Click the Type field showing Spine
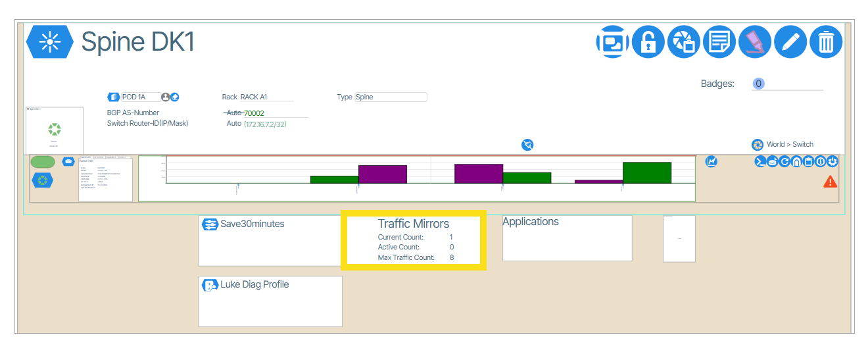This screenshot has width=868, height=362. (391, 97)
